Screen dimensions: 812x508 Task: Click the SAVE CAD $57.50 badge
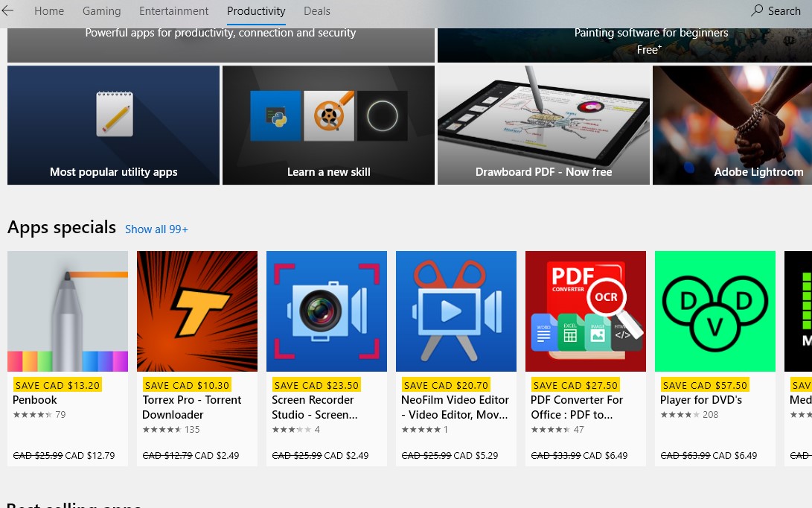(705, 385)
